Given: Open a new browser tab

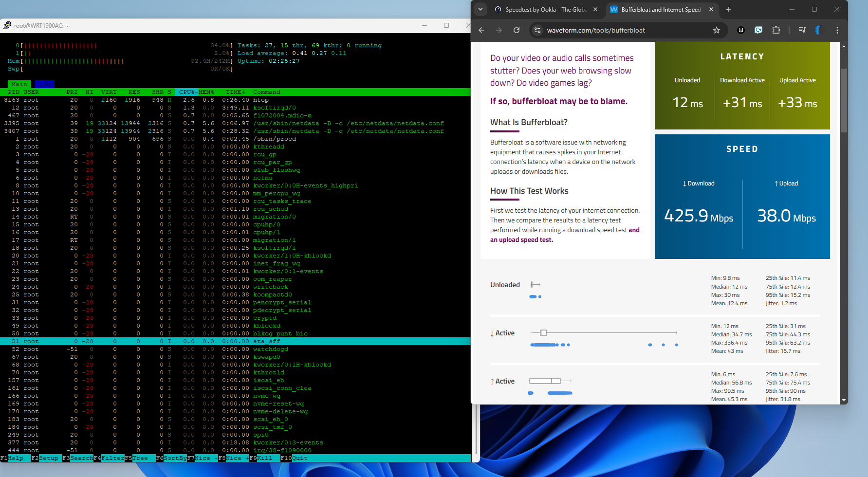Looking at the screenshot, I should [729, 9].
